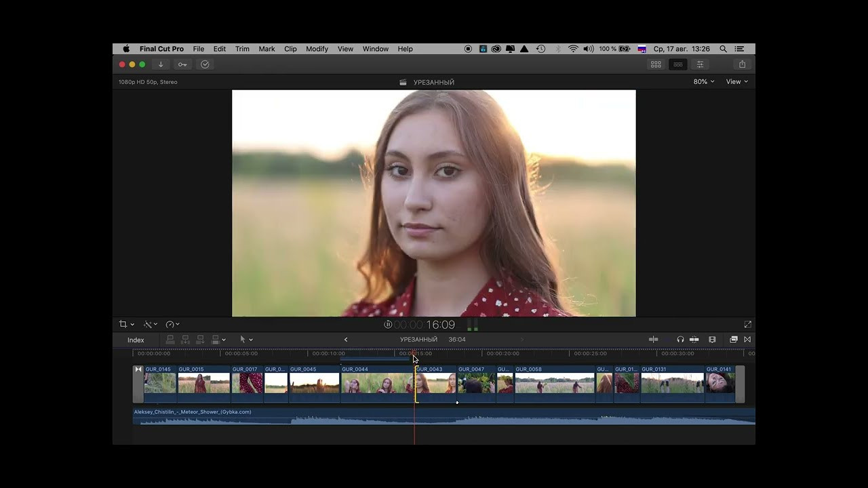The image size is (868, 488).
Task: Click the Share export icon
Action: [742, 64]
